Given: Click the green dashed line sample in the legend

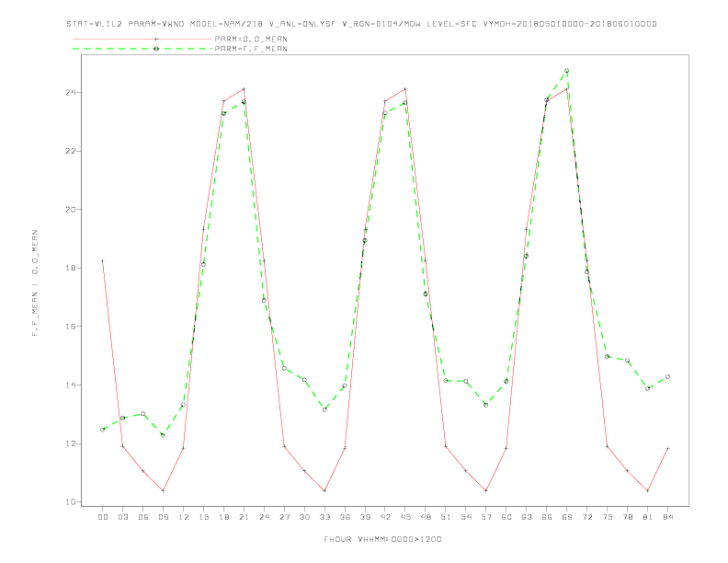Looking at the screenshot, I should click(142, 49).
